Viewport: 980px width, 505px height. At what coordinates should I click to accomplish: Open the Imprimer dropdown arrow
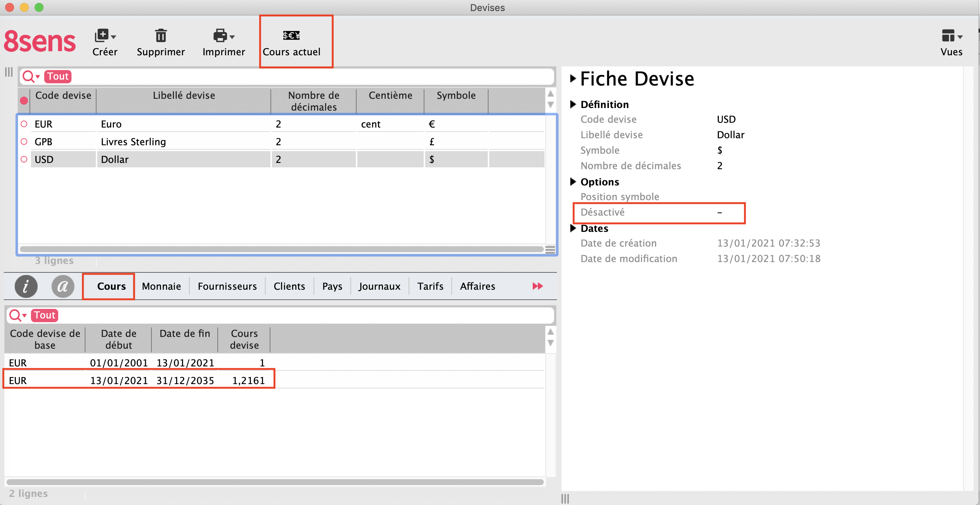point(232,37)
